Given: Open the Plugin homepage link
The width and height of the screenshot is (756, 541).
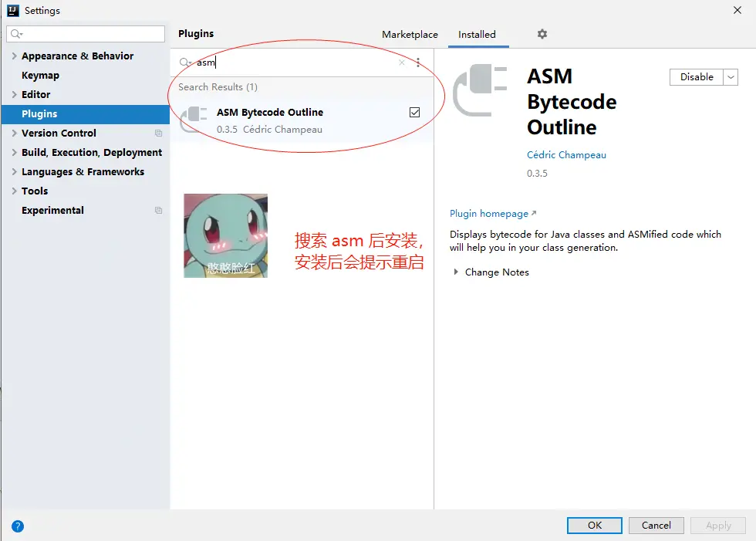Looking at the screenshot, I should point(489,213).
